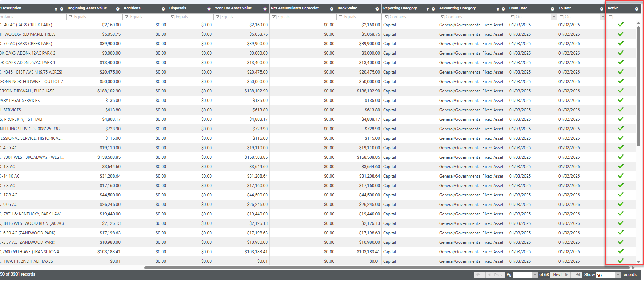Expand the From Date filter dropdown
This screenshot has height=283, width=644.
[554, 17]
